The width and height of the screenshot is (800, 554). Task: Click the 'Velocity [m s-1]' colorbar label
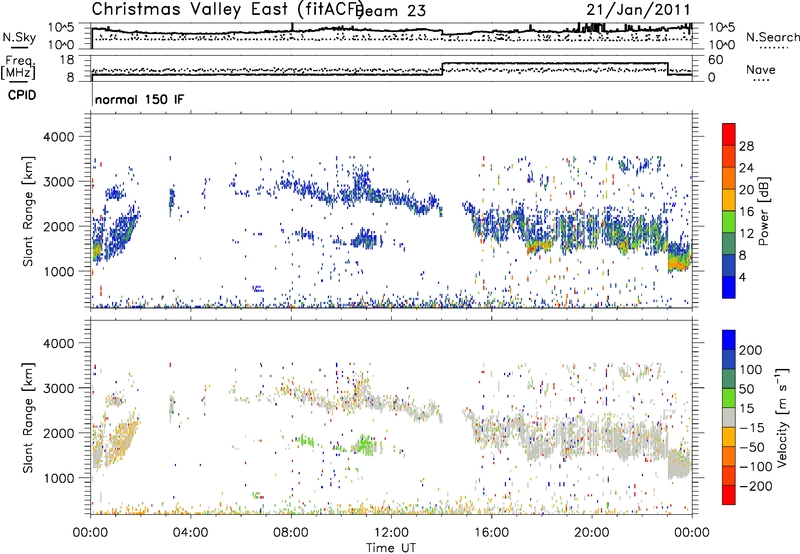(x=781, y=417)
